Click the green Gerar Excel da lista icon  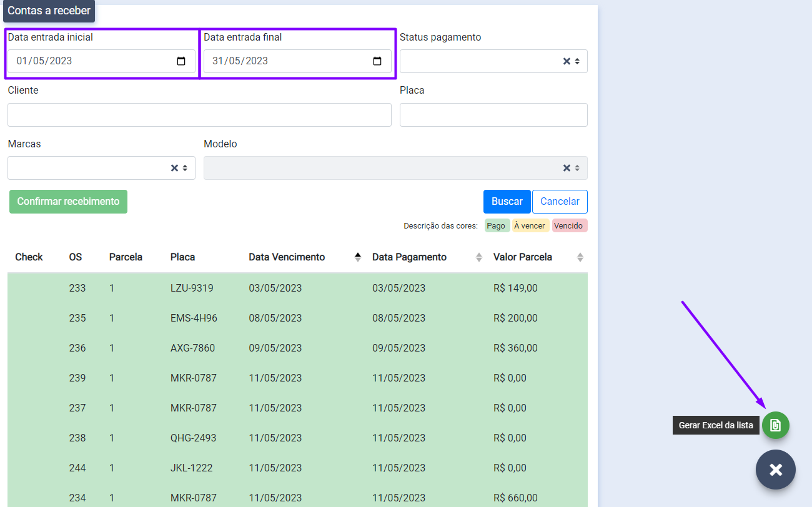click(775, 425)
